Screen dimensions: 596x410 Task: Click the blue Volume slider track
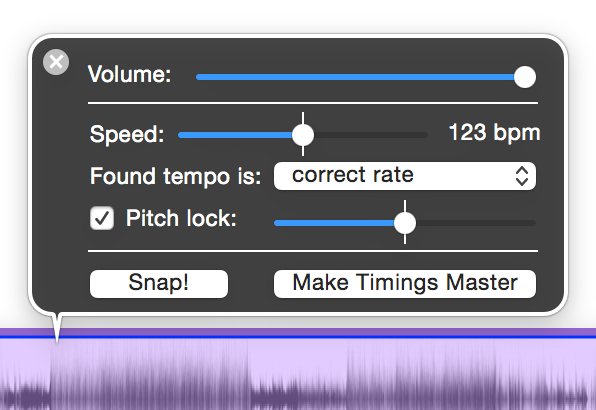click(355, 77)
